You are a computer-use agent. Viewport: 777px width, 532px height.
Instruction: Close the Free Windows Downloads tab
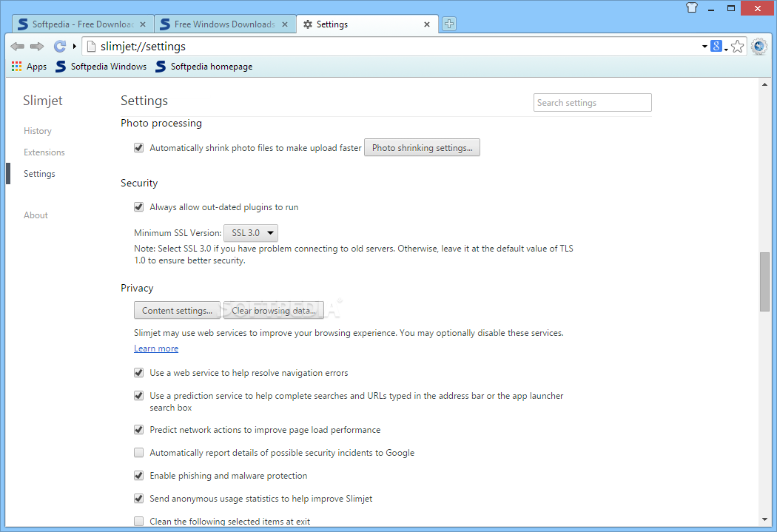point(285,24)
